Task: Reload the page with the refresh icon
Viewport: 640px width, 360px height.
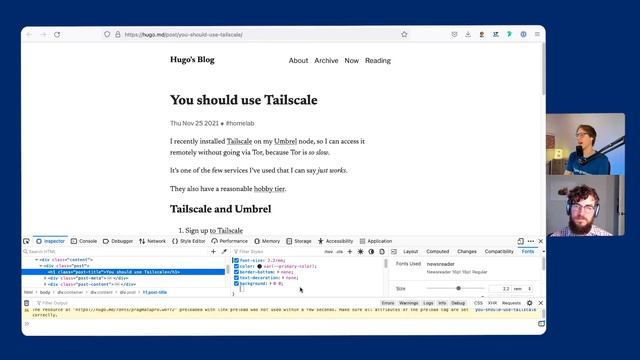Action: pos(57,35)
